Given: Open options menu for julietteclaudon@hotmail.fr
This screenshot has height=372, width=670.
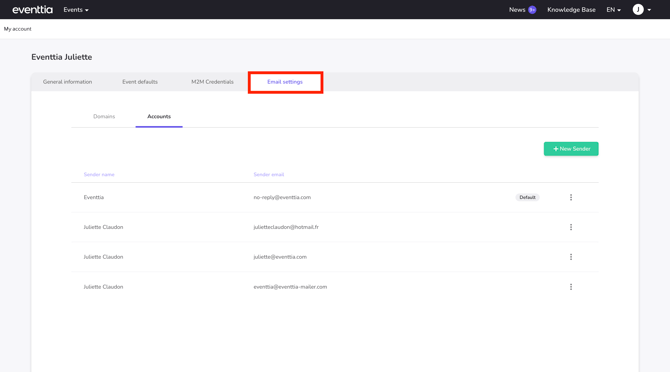Looking at the screenshot, I should coord(571,227).
